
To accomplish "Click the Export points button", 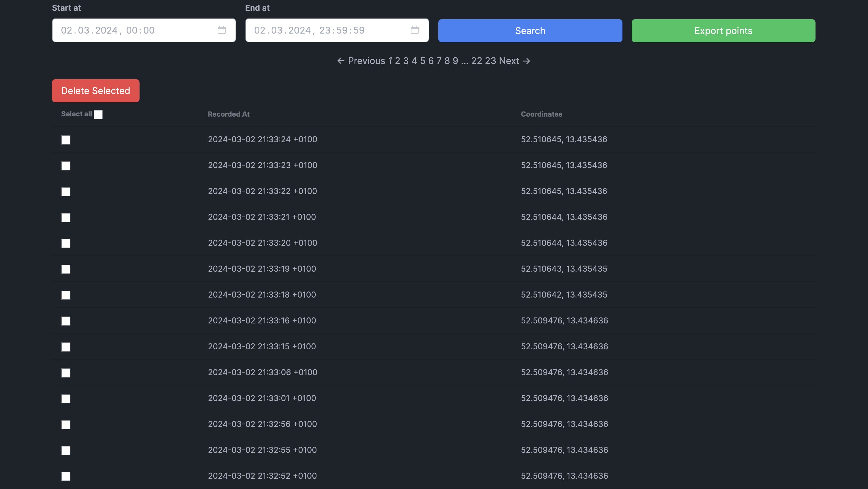I will pos(723,31).
